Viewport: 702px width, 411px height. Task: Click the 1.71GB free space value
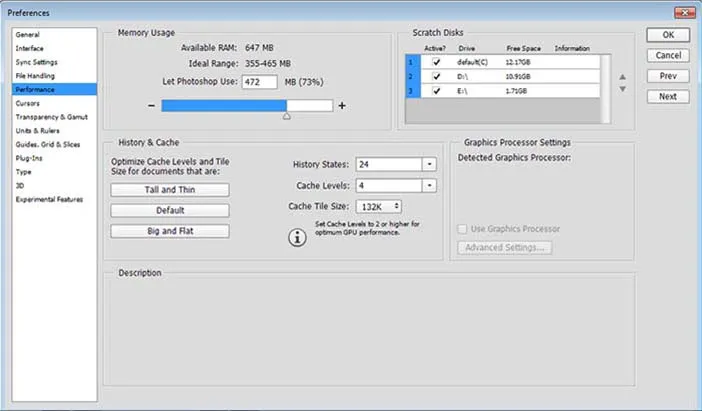tap(516, 91)
